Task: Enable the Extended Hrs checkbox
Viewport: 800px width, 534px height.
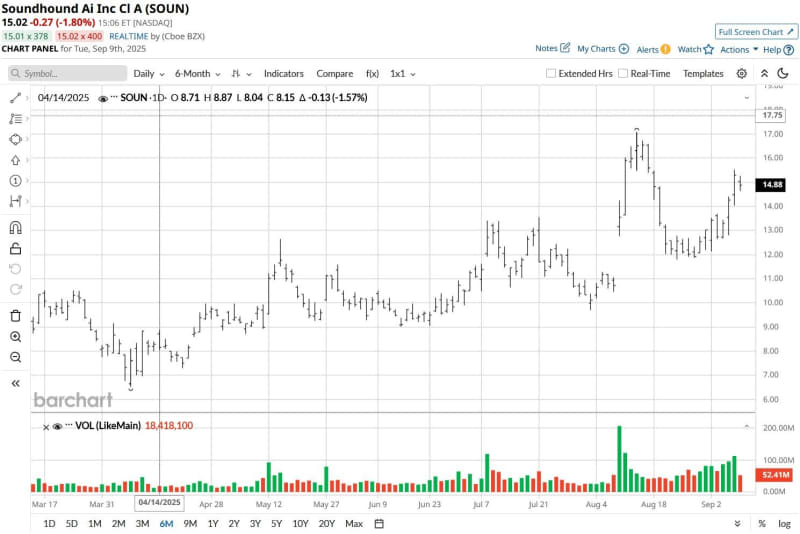Action: (551, 73)
